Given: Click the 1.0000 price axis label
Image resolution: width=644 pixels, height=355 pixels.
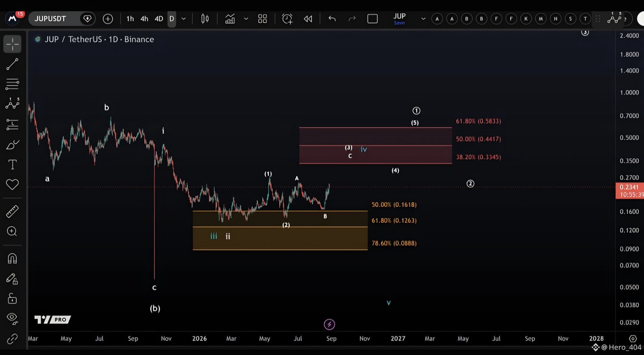Looking at the screenshot, I should 629,92.
